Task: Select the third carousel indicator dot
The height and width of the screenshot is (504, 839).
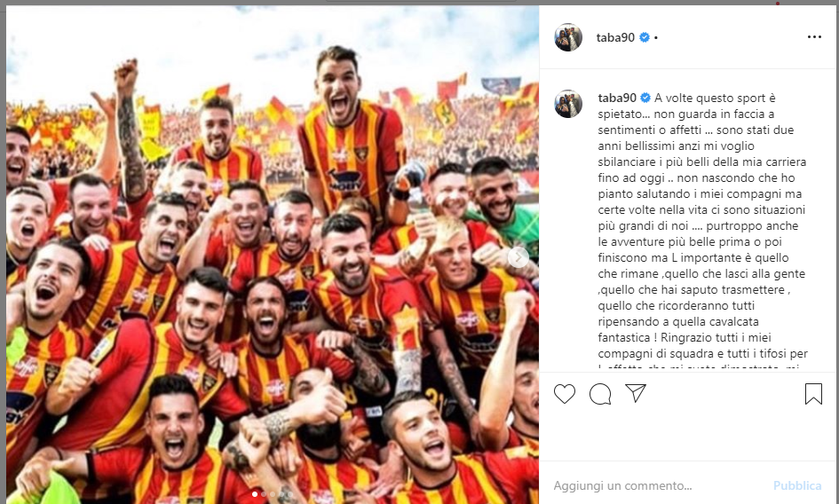Action: click(273, 494)
